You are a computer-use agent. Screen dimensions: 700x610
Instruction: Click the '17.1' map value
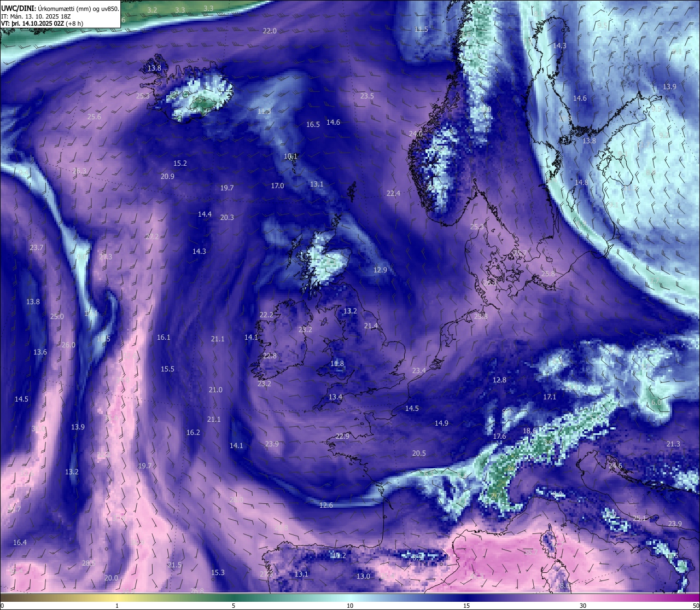pos(550,397)
